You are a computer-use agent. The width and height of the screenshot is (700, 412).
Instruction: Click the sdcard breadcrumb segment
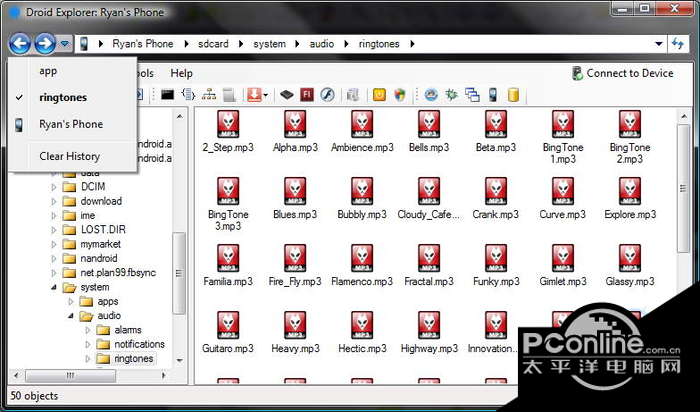pyautogui.click(x=213, y=44)
